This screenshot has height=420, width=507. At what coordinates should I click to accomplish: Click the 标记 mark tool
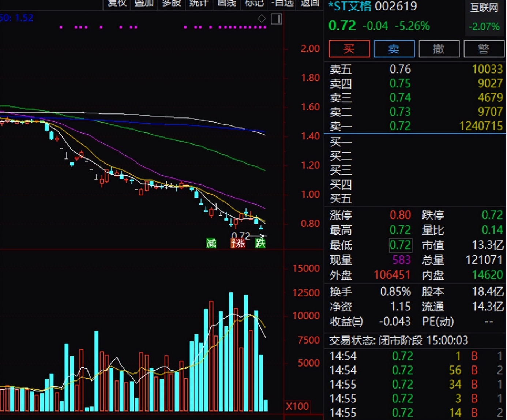point(254,3)
